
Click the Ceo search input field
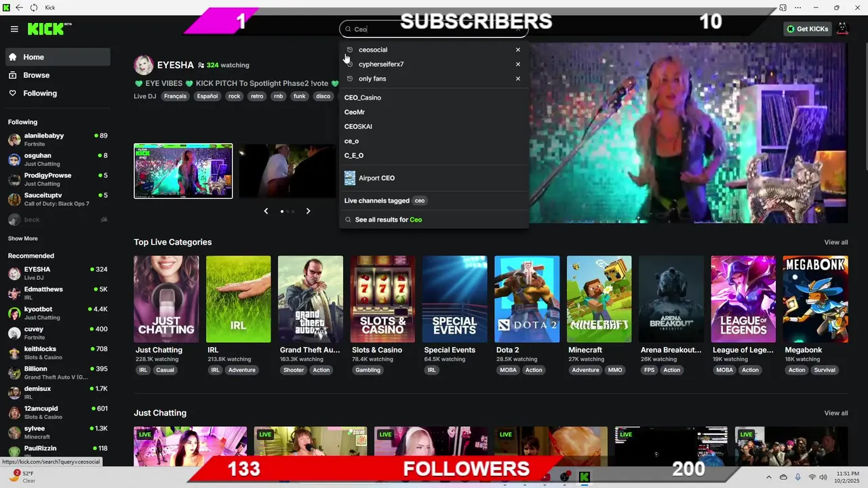point(434,29)
